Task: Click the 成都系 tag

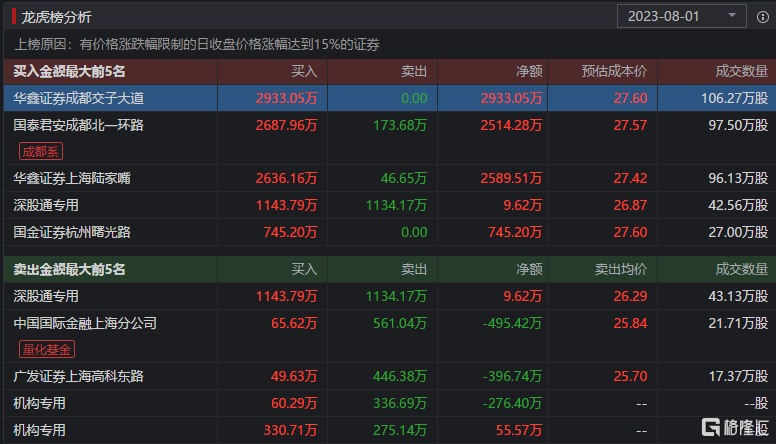Action: tap(41, 151)
